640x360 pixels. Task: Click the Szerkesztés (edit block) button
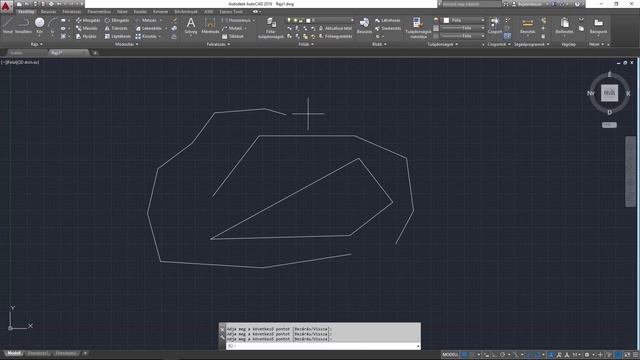(388, 28)
